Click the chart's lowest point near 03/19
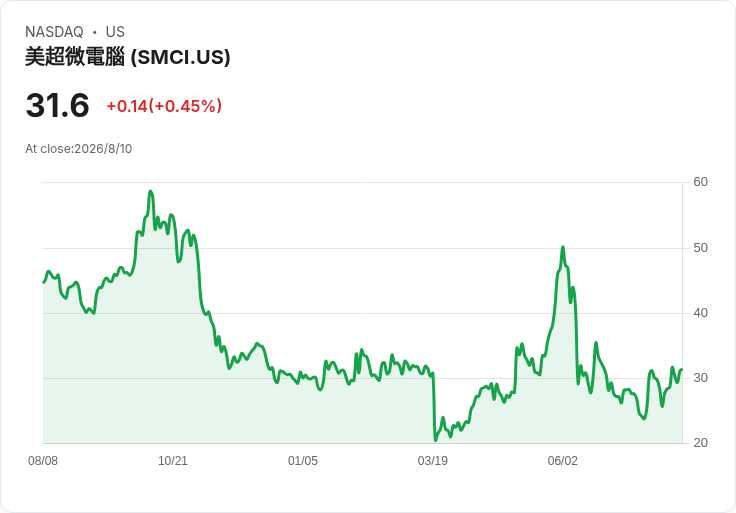Image resolution: width=736 pixels, height=513 pixels. click(436, 440)
